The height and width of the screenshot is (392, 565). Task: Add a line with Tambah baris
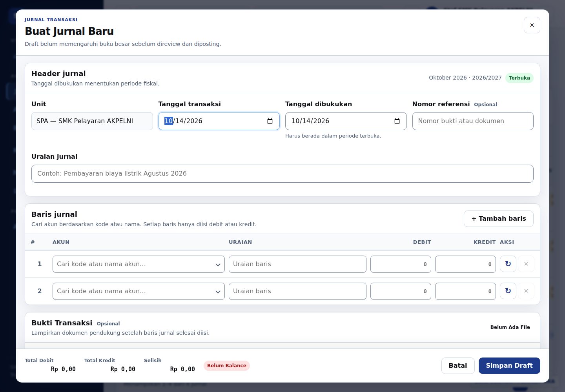(x=498, y=219)
